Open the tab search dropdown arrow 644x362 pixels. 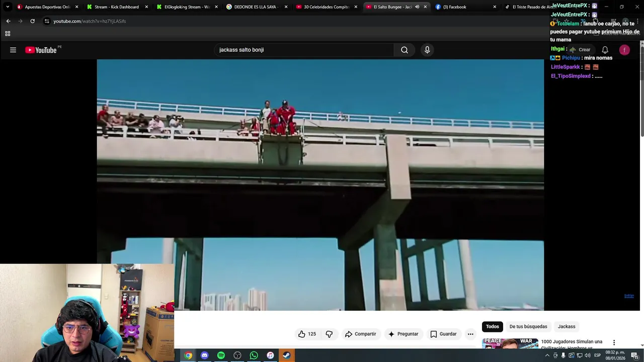pyautogui.click(x=7, y=7)
